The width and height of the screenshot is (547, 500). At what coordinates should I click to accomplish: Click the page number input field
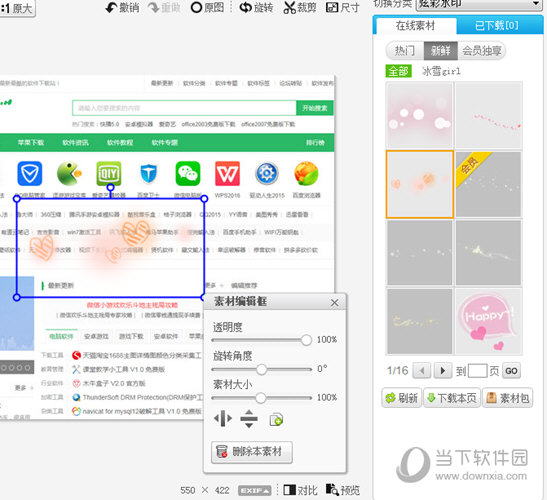click(477, 371)
